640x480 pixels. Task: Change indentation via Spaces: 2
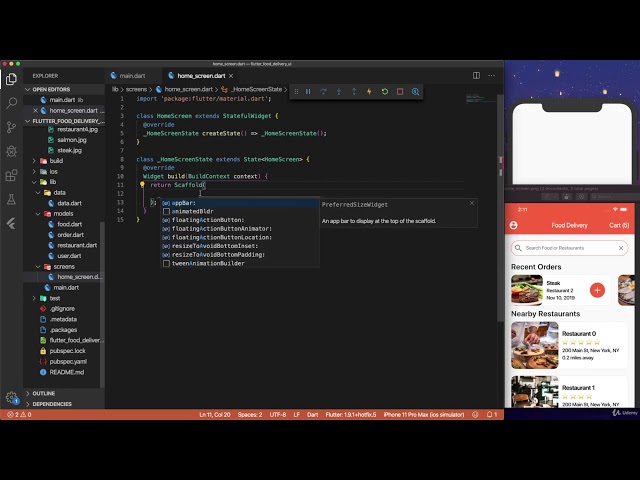coord(250,414)
